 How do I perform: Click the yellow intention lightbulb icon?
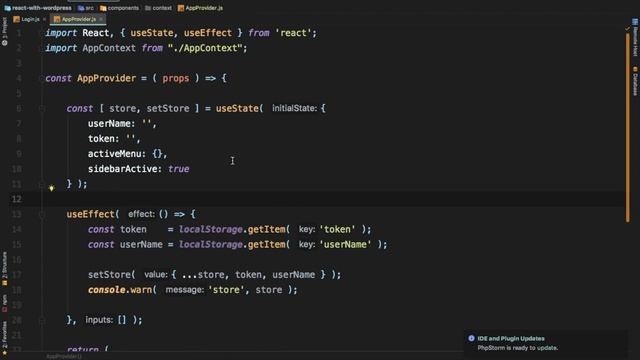pos(51,188)
